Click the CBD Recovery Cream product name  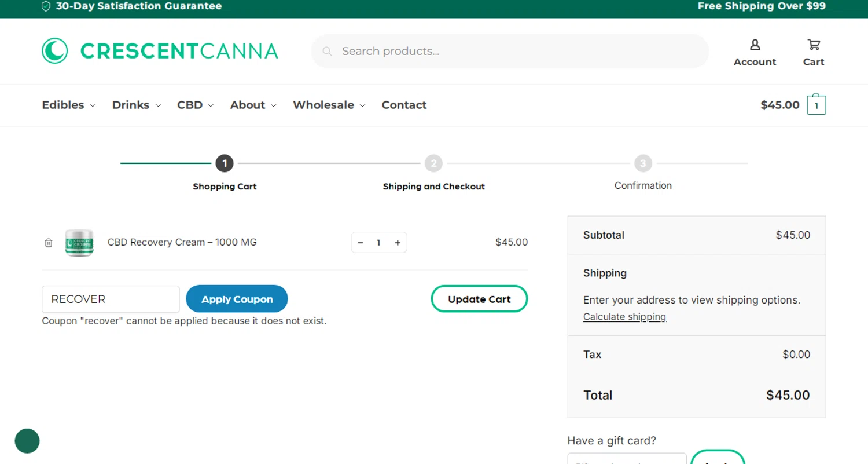pos(182,242)
